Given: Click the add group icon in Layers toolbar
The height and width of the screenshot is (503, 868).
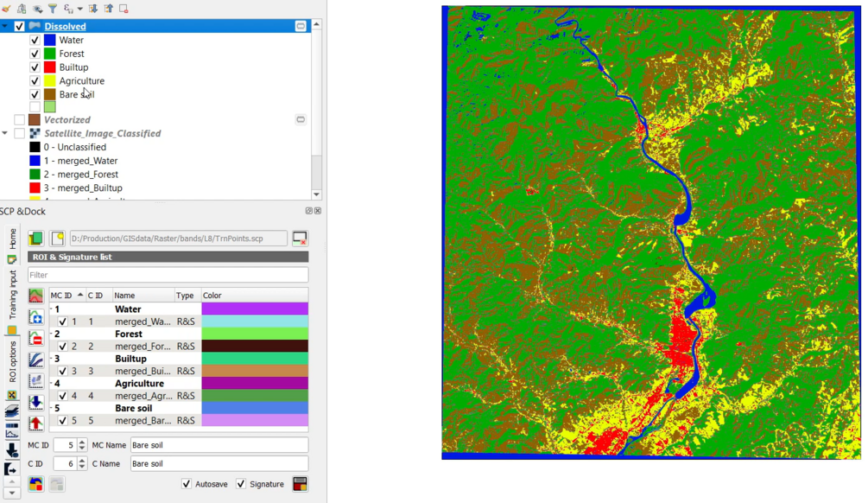Looking at the screenshot, I should pyautogui.click(x=22, y=9).
